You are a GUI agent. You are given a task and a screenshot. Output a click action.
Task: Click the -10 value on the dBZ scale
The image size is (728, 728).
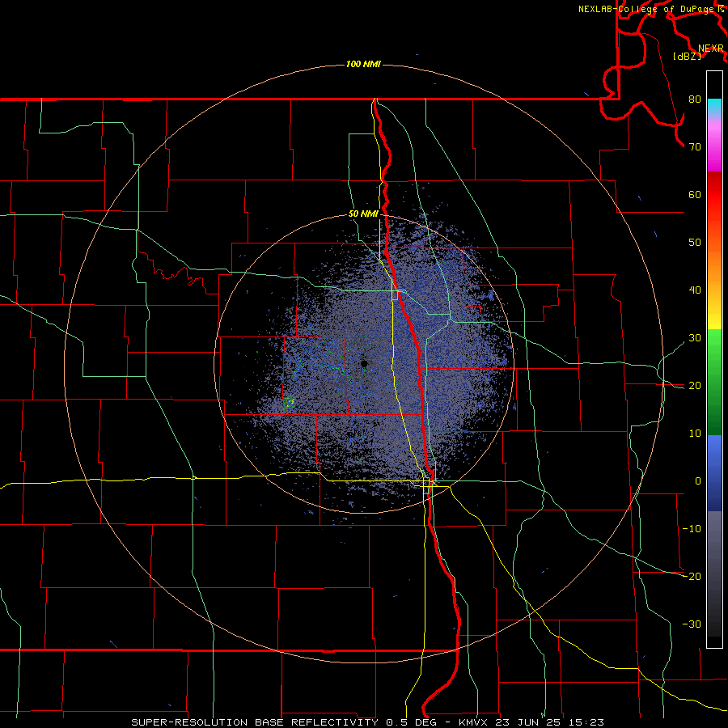coord(692,529)
